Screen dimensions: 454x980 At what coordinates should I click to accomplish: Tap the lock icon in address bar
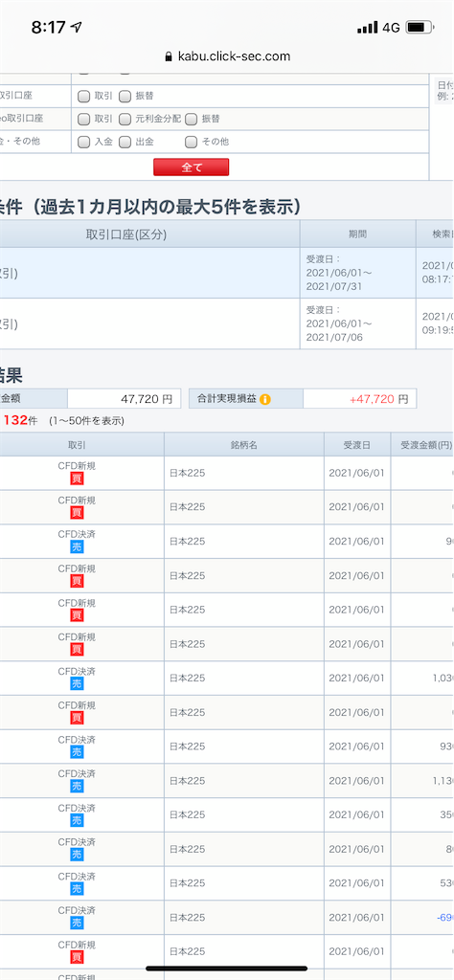168,56
